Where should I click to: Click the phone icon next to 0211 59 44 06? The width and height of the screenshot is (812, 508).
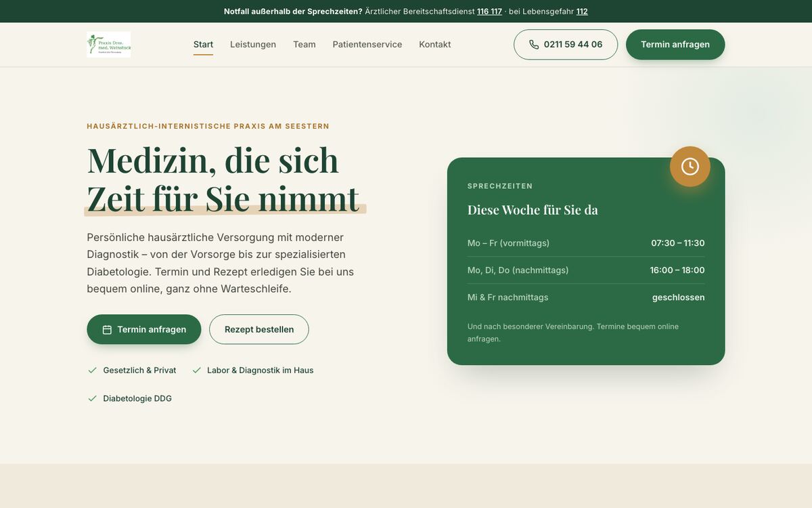point(534,45)
